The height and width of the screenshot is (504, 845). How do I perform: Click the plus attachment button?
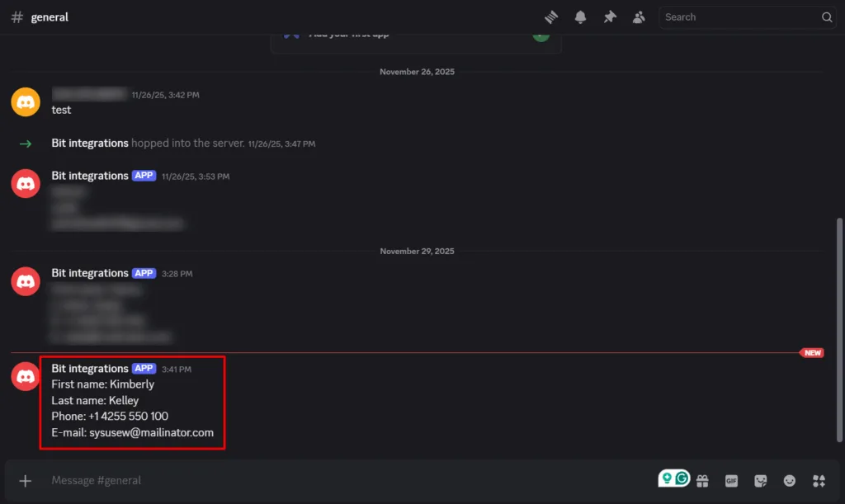coord(25,480)
